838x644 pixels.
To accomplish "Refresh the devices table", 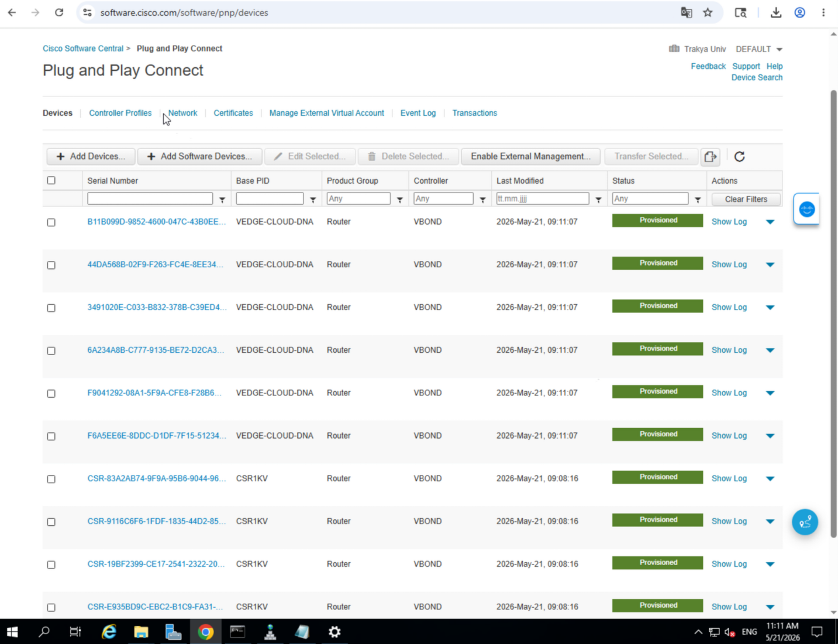I will click(x=739, y=157).
